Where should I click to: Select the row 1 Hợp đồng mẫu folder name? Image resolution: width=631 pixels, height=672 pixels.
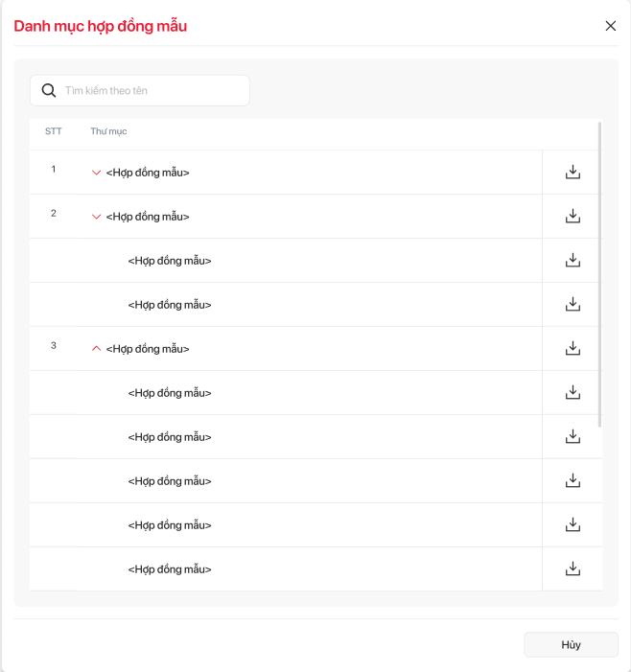coord(148,173)
